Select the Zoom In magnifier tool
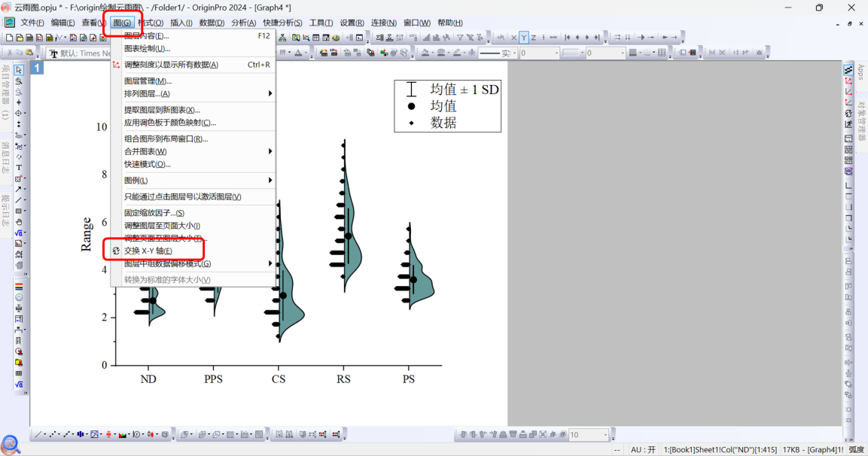 [x=19, y=81]
